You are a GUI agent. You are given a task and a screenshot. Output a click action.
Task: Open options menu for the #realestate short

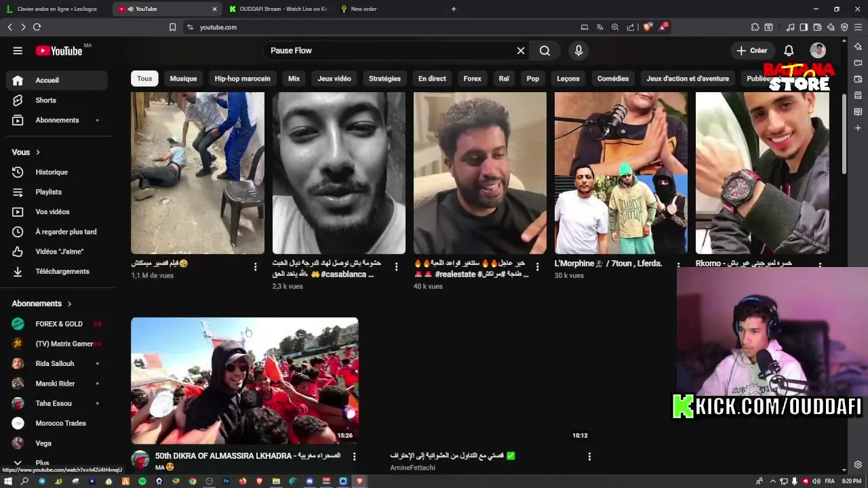coord(537,267)
